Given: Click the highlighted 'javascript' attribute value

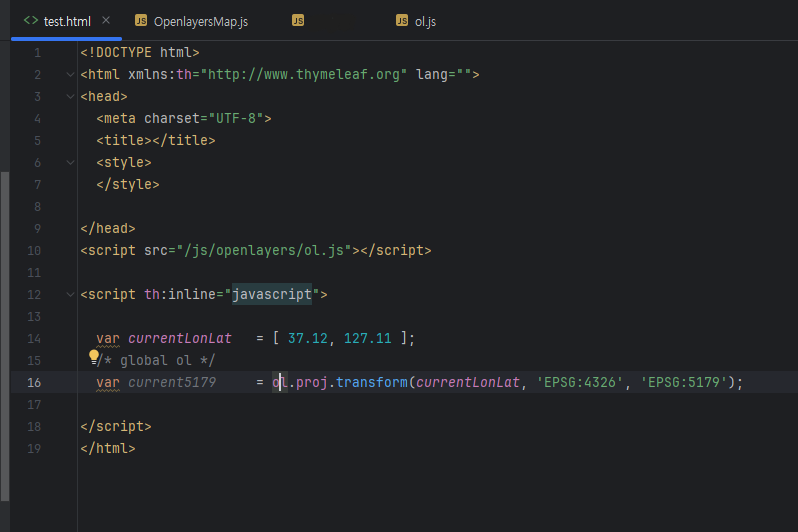Looking at the screenshot, I should pos(272,294).
